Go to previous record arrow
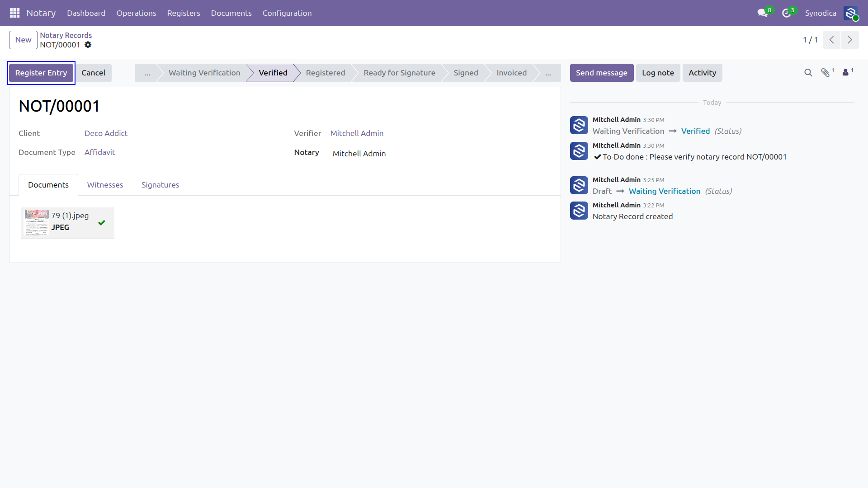 [x=832, y=40]
